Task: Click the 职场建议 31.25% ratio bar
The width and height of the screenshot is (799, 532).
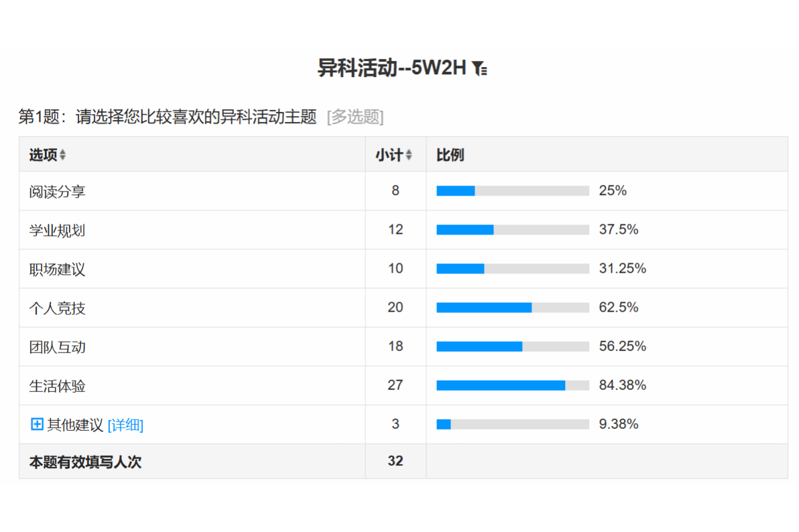Action: pos(513,269)
